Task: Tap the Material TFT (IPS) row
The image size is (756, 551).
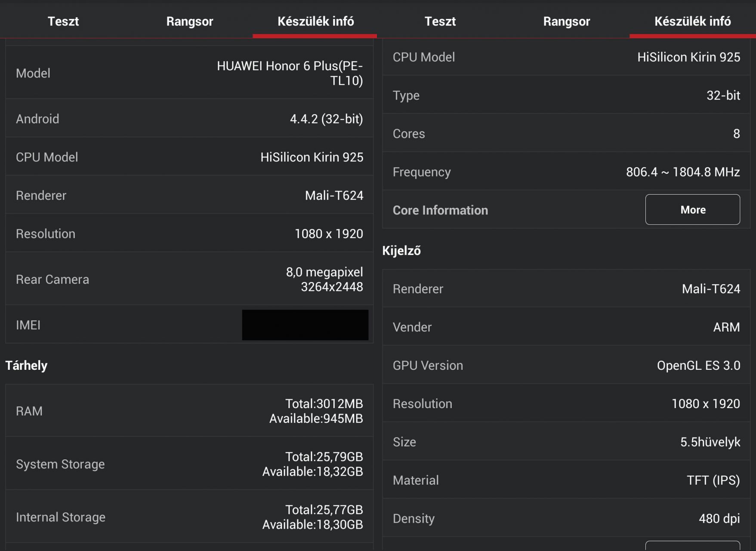Action: tap(566, 480)
